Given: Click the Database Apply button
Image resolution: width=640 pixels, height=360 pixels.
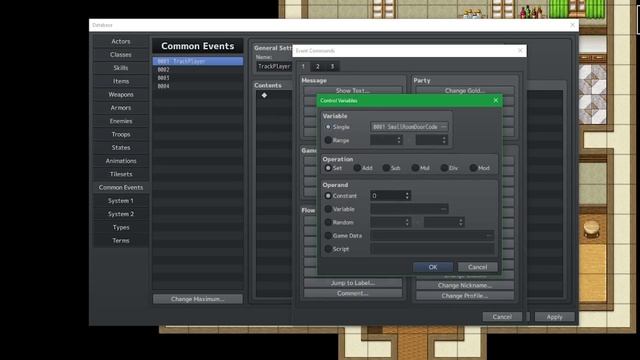Looking at the screenshot, I should point(554,317).
